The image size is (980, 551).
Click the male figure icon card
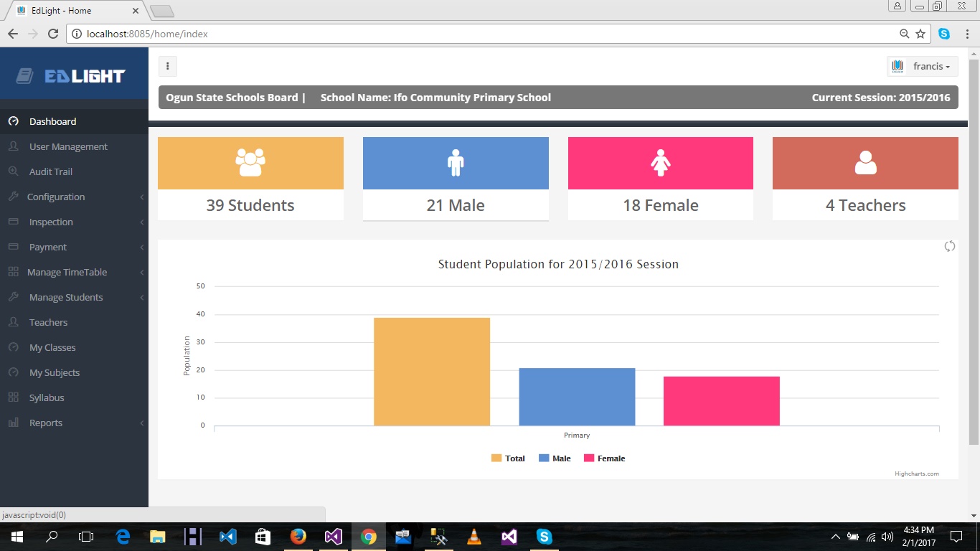(x=456, y=163)
